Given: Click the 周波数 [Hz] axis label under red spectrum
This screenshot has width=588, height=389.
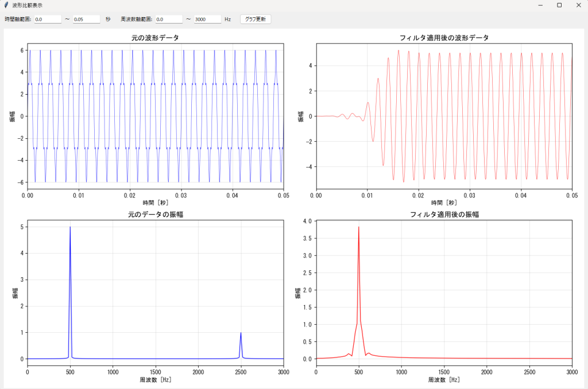Looking at the screenshot, I should tap(444, 380).
